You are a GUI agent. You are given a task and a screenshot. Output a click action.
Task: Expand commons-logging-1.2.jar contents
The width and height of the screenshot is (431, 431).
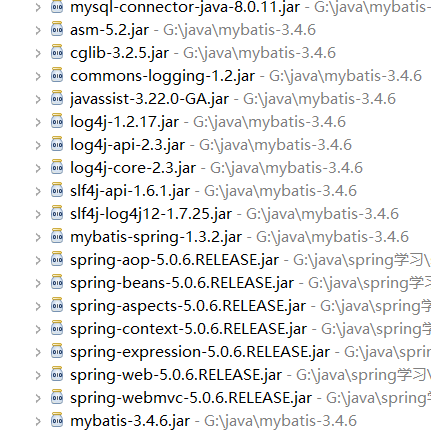coord(38,76)
